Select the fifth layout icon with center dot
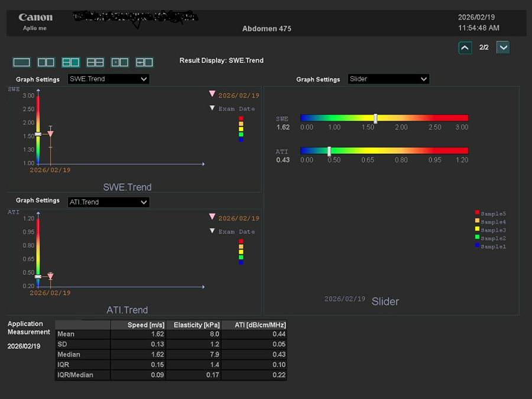This screenshot has width=532, height=399. pyautogui.click(x=120, y=62)
